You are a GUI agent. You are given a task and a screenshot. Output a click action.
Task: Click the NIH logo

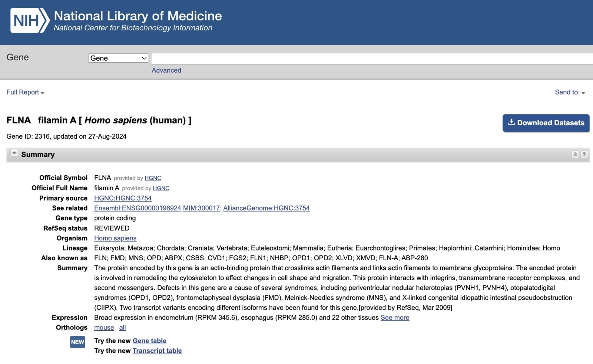30,20
